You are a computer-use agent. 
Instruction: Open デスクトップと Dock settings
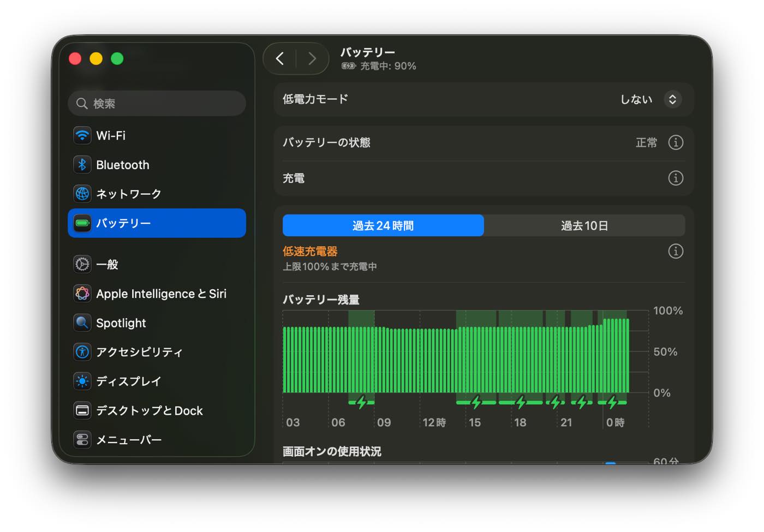tap(149, 410)
